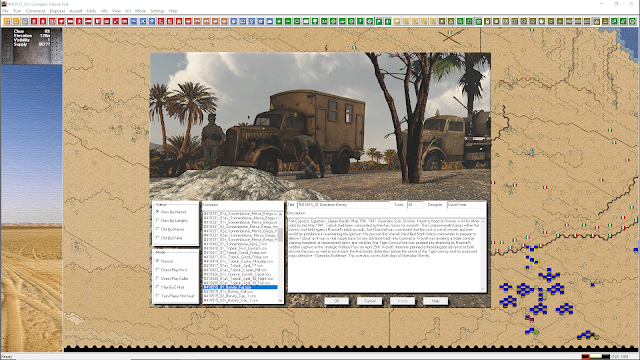Open the Engineer menu

pyautogui.click(x=57, y=11)
